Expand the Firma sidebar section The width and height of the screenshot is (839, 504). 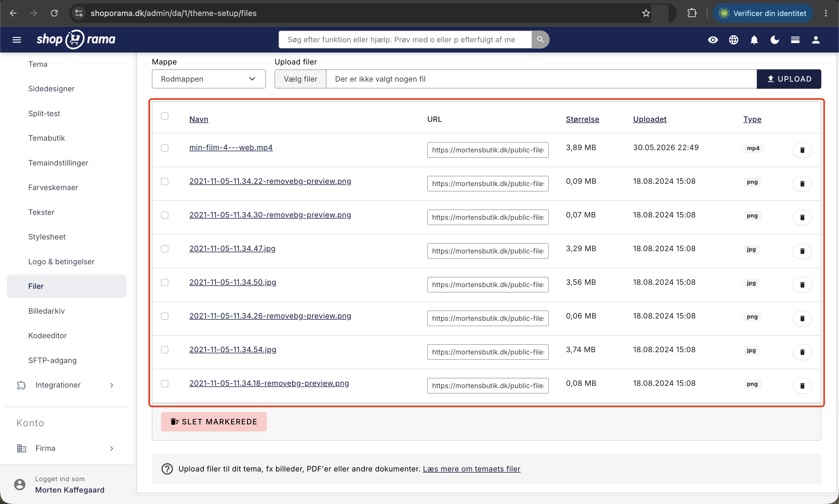pos(66,448)
